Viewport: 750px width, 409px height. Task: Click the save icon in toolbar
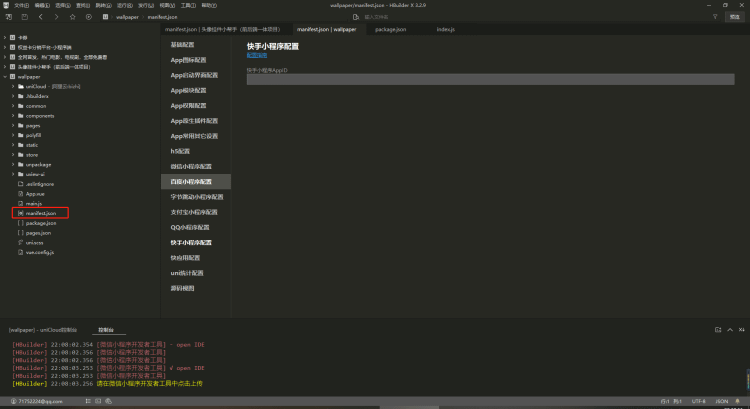click(x=24, y=17)
